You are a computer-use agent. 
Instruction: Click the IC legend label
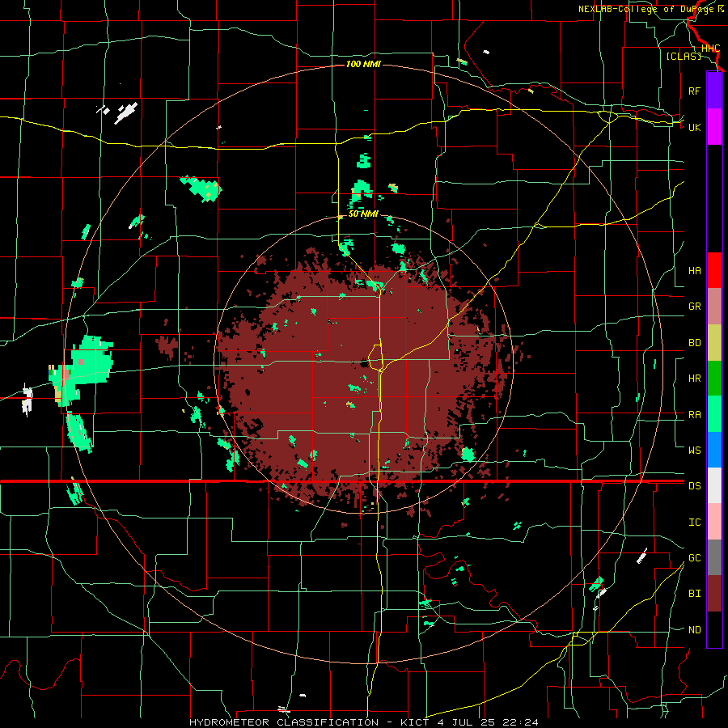[x=694, y=523]
